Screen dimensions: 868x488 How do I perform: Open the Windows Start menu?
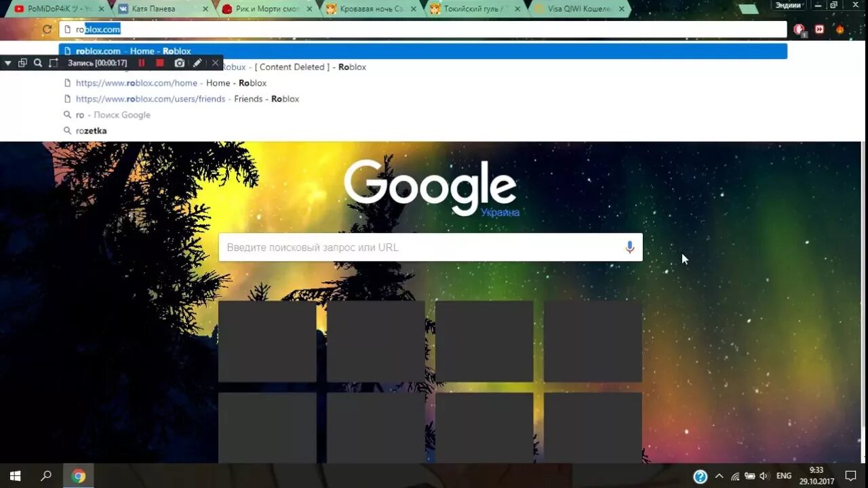[x=15, y=476]
